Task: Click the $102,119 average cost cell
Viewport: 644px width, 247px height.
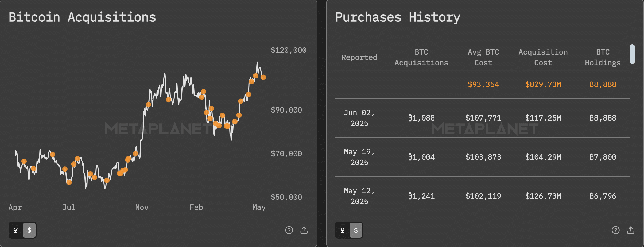Action: tap(483, 196)
